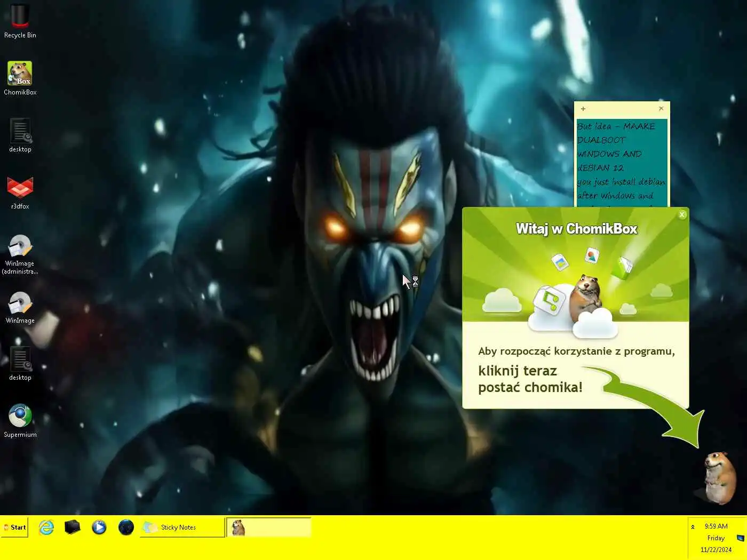
Task: Select the r3dfox browser shortcut
Action: (20, 193)
